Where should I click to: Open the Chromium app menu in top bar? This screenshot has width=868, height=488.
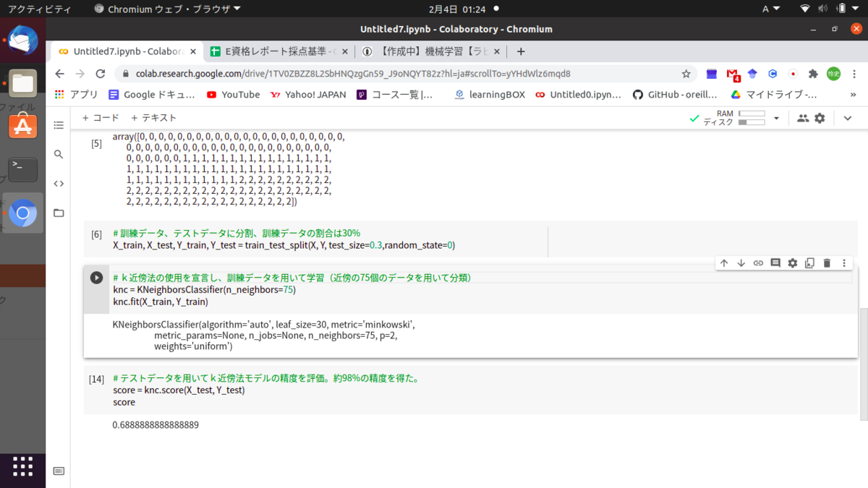pyautogui.click(x=168, y=9)
